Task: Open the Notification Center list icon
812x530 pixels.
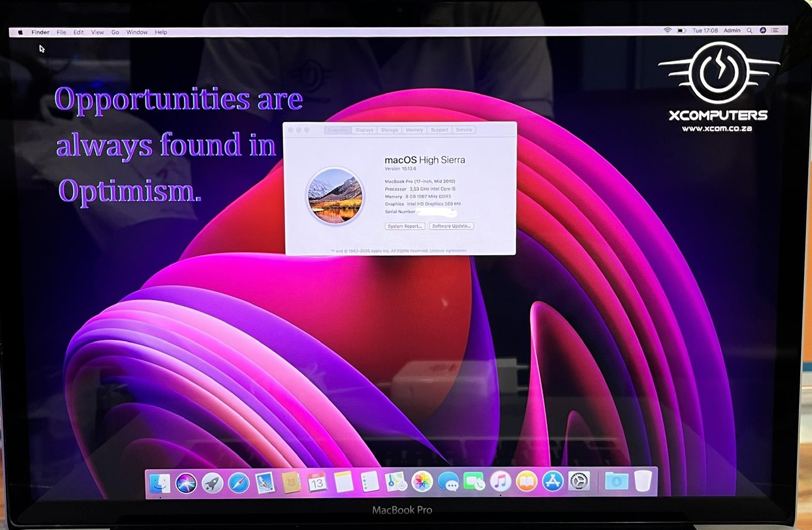Action: [x=775, y=31]
